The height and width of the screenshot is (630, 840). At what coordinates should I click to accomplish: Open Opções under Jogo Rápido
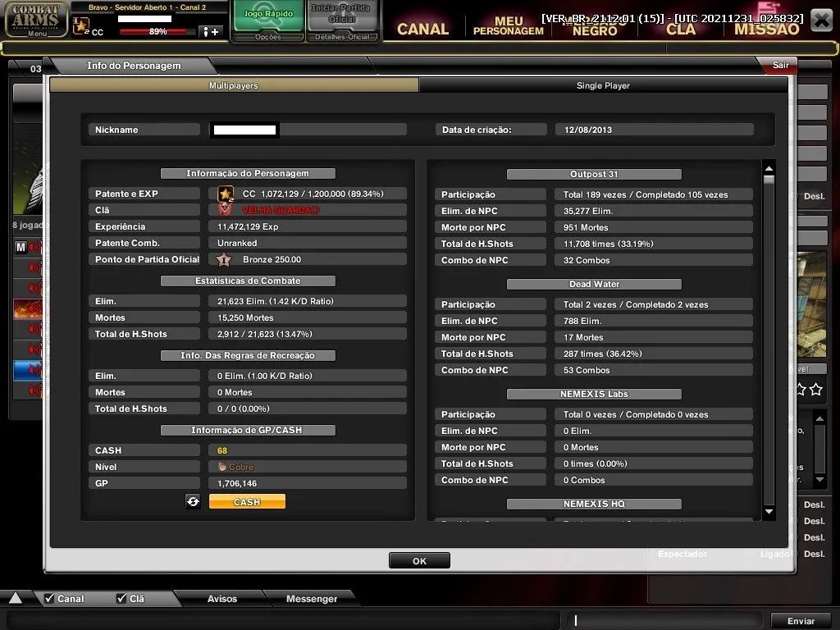268,37
